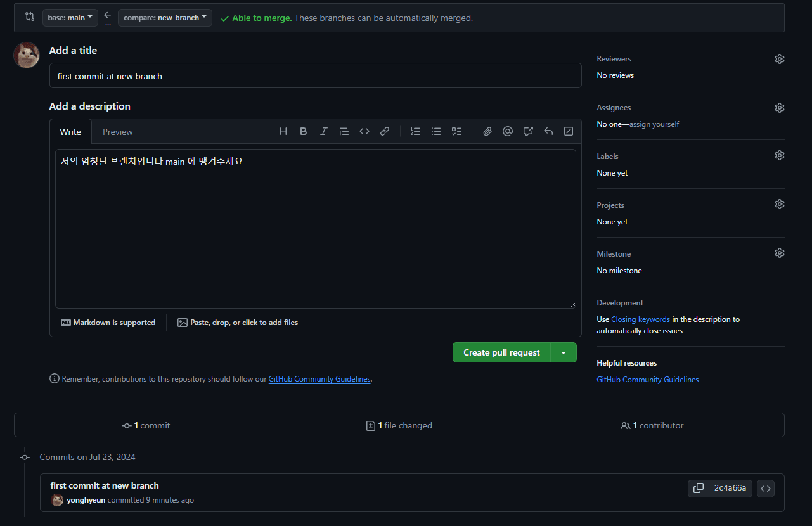Image resolution: width=812 pixels, height=526 pixels.
Task: Insert a saved reply icon
Action: pyautogui.click(x=548, y=131)
